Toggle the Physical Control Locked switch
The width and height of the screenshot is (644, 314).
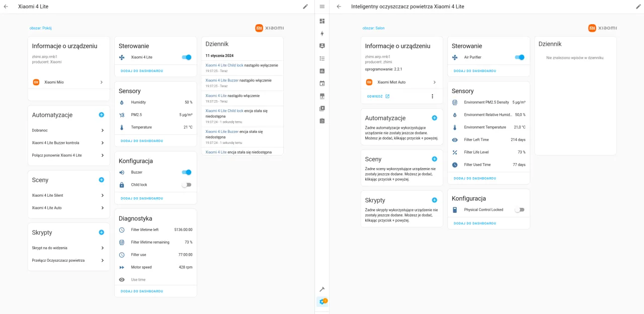519,210
